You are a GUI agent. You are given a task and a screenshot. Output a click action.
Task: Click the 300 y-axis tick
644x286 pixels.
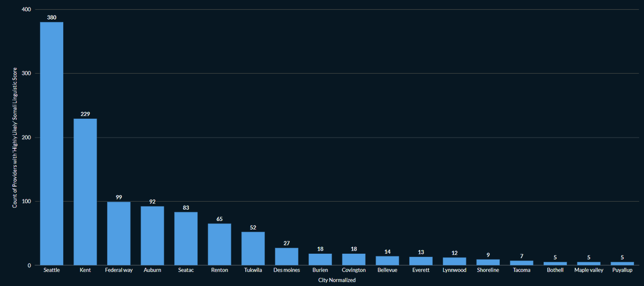click(26, 74)
